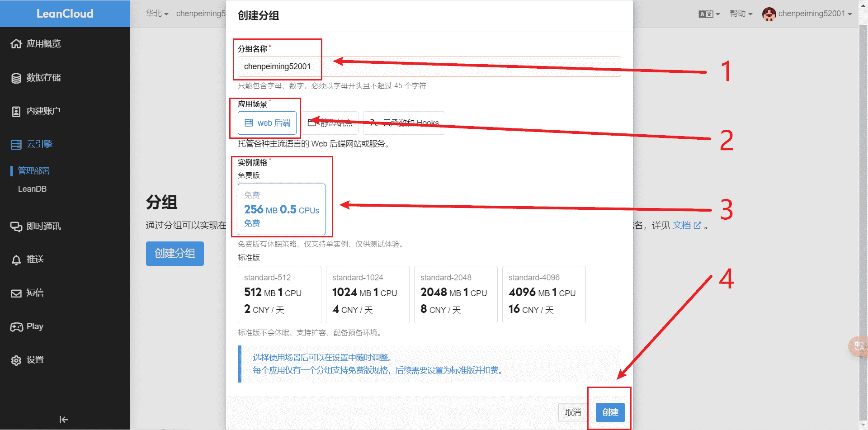Click the 创建分组 button on the page
This screenshot has height=430, width=868.
pos(175,254)
